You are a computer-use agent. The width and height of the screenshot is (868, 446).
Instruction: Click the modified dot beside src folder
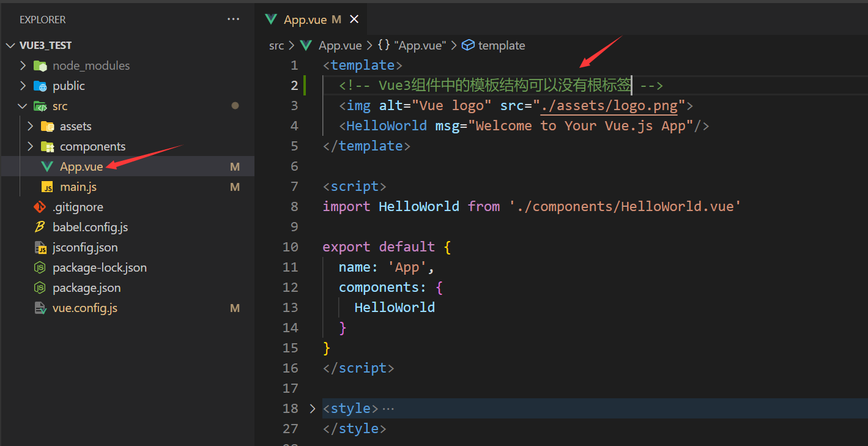pyautogui.click(x=235, y=106)
